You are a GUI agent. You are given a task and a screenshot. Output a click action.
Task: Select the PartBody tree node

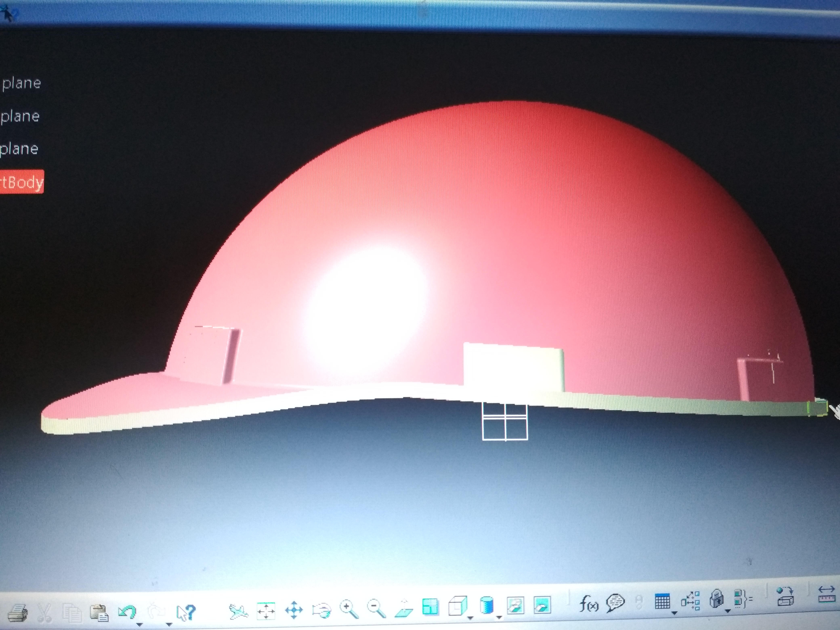(x=22, y=182)
